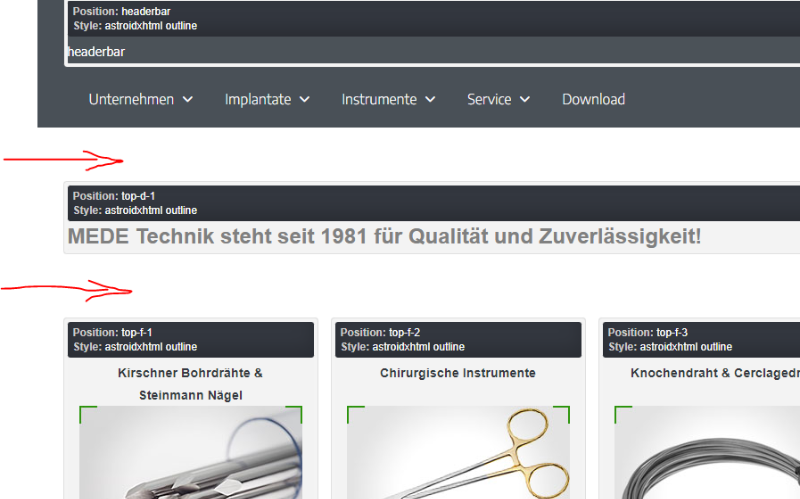Expand the Implantate chevron arrow

tap(305, 100)
